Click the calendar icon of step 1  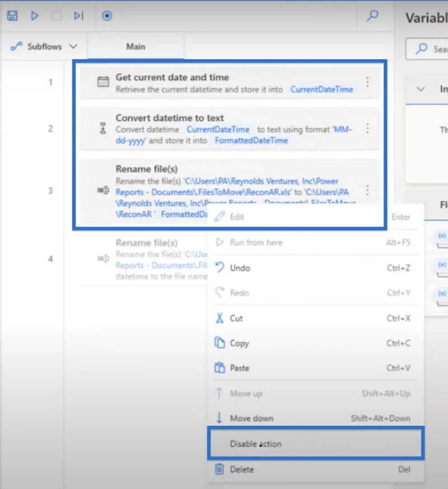103,82
